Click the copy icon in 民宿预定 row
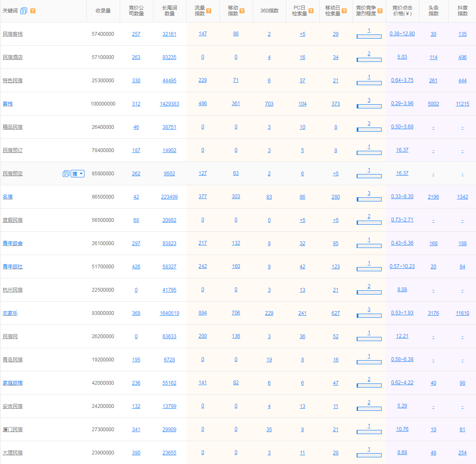The width and height of the screenshot is (476, 464). coord(66,174)
